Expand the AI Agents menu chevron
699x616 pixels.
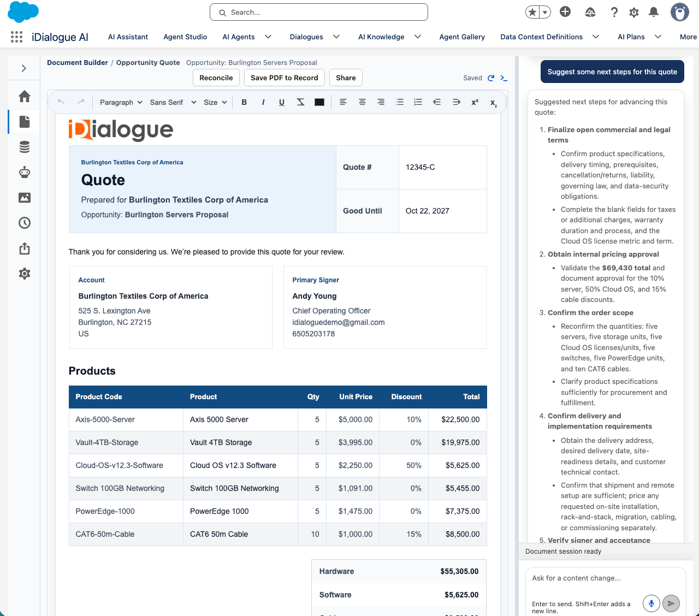click(268, 37)
